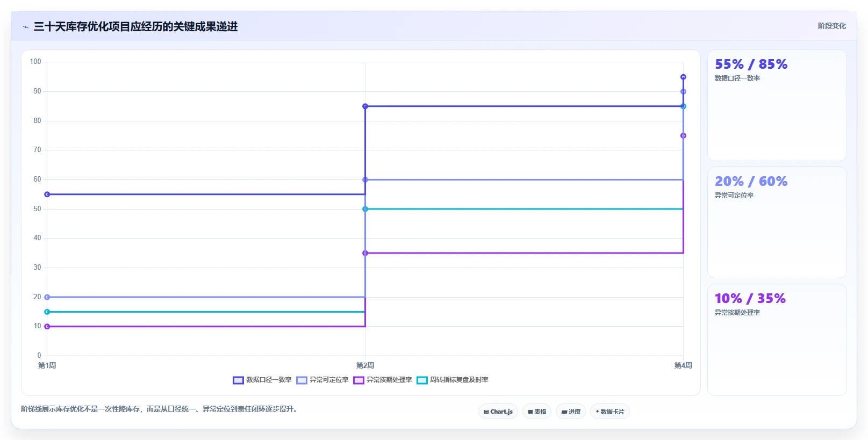Click the 20% / 60% card value
This screenshot has width=868, height=440.
coord(751,182)
